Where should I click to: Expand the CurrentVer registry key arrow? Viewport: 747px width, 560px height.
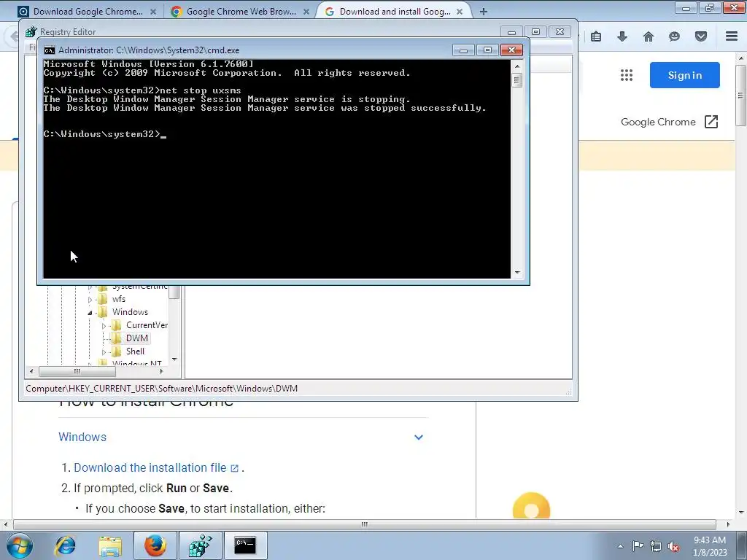coord(104,326)
